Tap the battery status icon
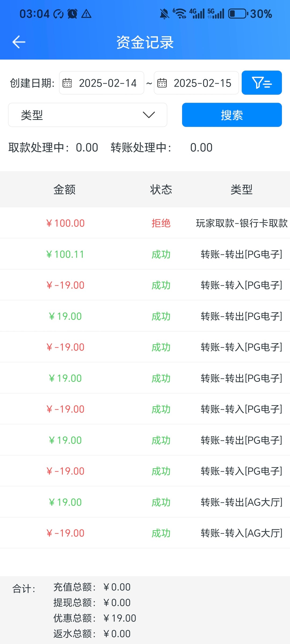This screenshot has width=290, height=644. click(x=238, y=14)
